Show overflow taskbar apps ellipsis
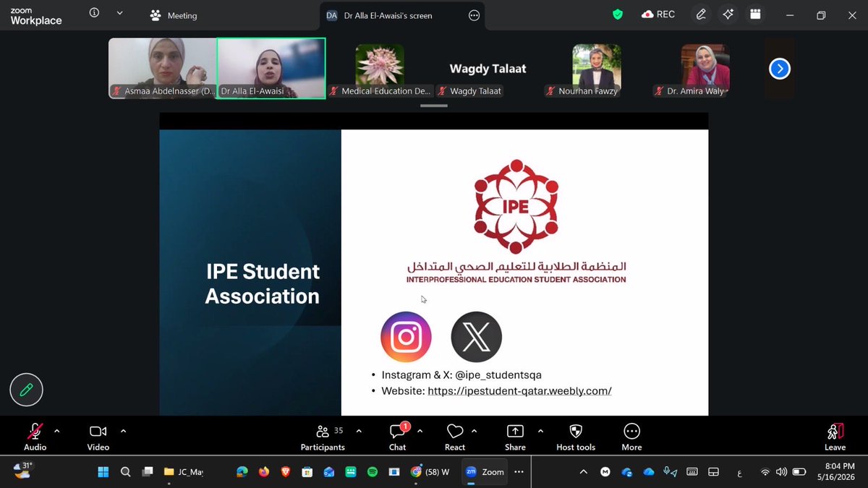The width and height of the screenshot is (868, 488). (519, 472)
